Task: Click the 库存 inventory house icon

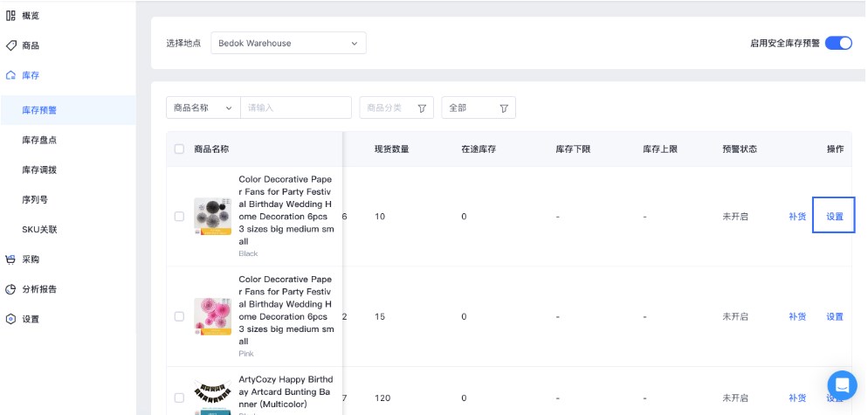Action: click(10, 76)
